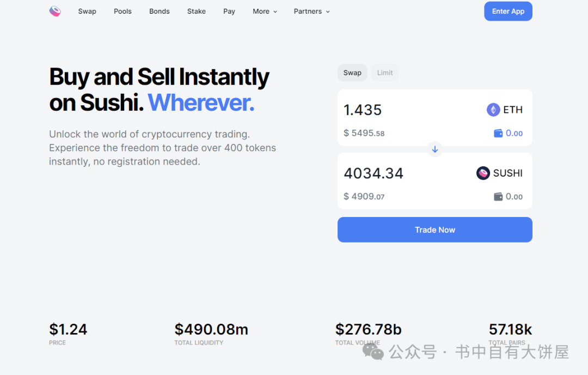
Task: Click the blue 0.00 ETH balance
Action: [514, 133]
